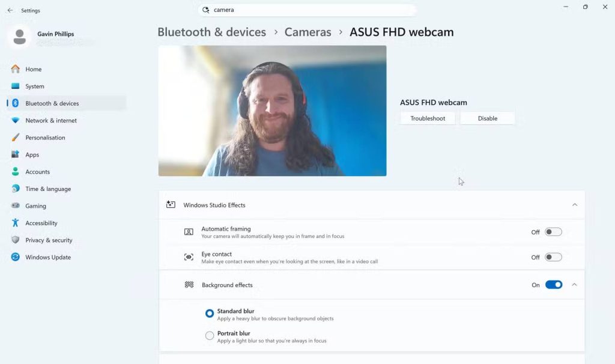Click the Gaming controller icon
Viewport: 615px width, 364px height.
click(15, 205)
